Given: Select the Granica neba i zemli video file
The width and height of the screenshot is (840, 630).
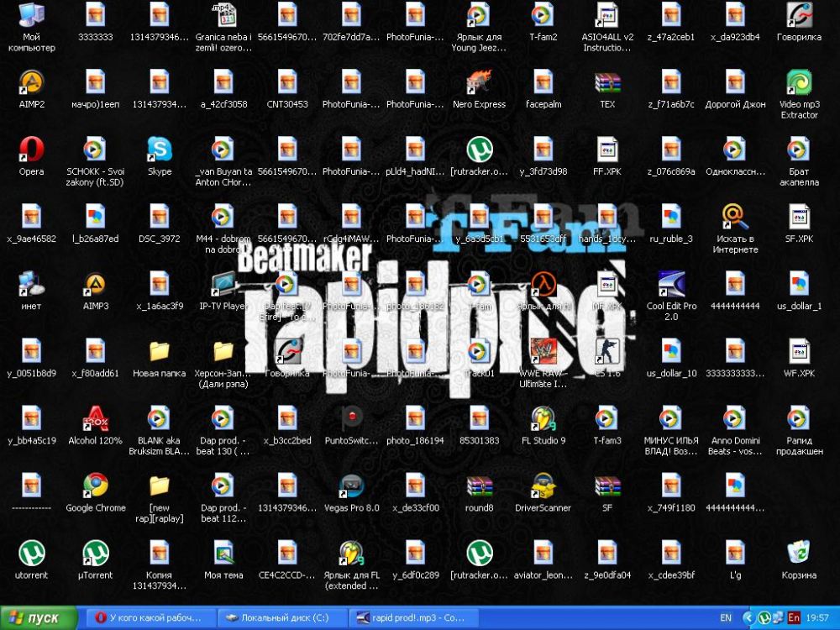Looking at the screenshot, I should [x=223, y=15].
